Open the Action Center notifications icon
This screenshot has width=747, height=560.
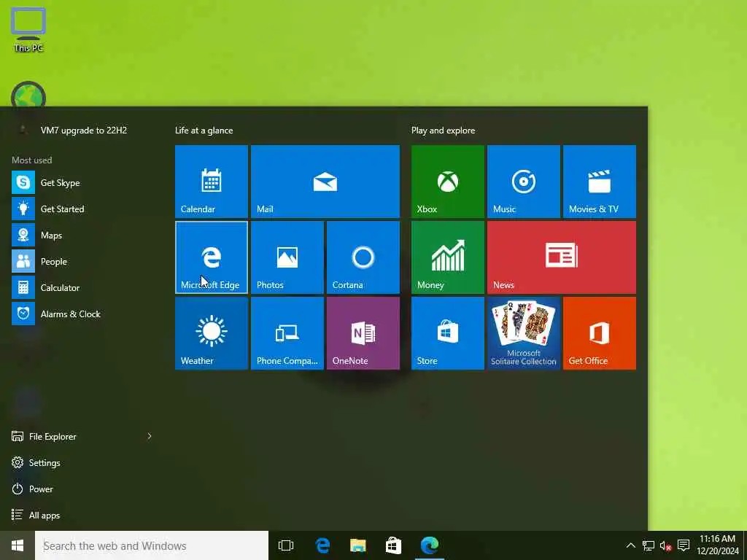684,545
